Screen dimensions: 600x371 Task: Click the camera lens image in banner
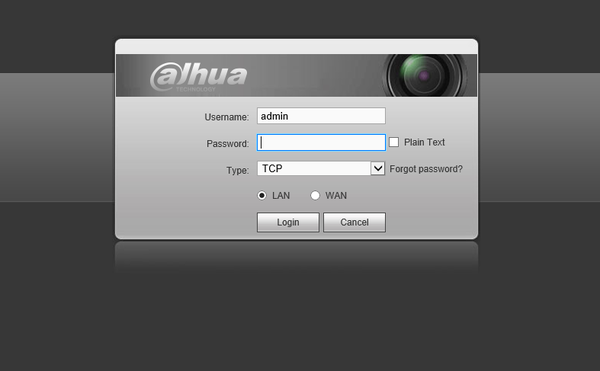425,75
